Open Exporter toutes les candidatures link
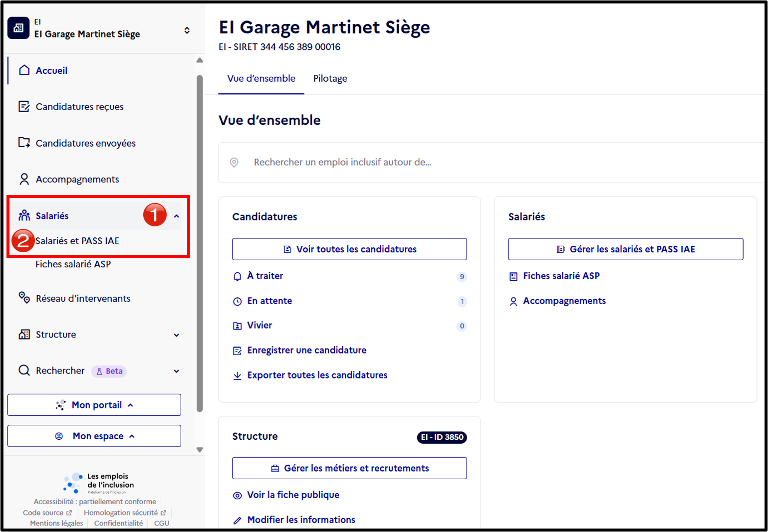Screen dimensions: 768x532 click(317, 375)
